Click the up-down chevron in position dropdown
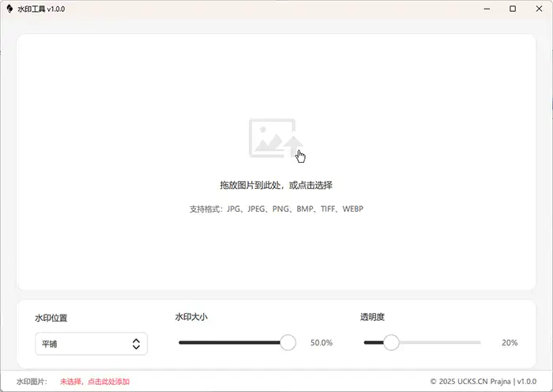 [136, 344]
